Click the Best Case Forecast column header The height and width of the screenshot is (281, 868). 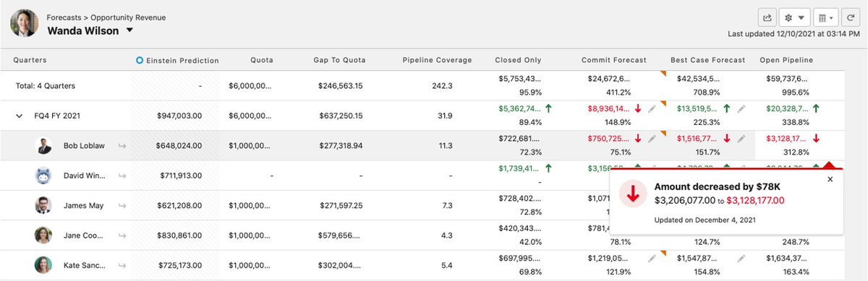(708, 60)
